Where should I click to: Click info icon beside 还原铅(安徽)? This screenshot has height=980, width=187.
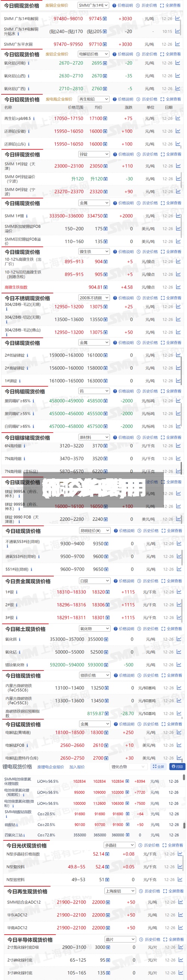click(28, 131)
